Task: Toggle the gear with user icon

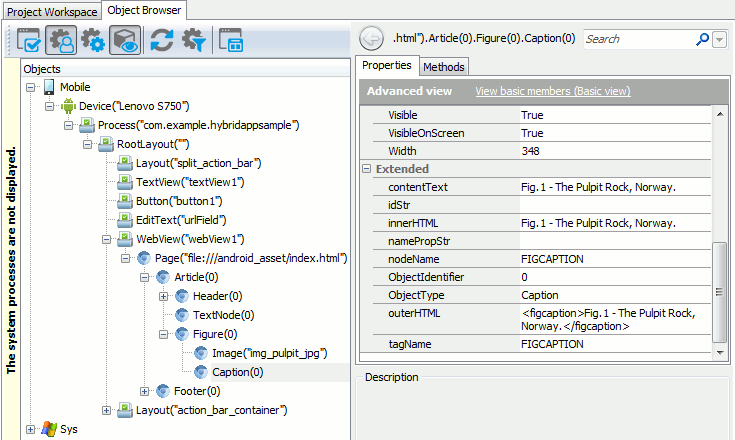Action: pyautogui.click(x=62, y=41)
